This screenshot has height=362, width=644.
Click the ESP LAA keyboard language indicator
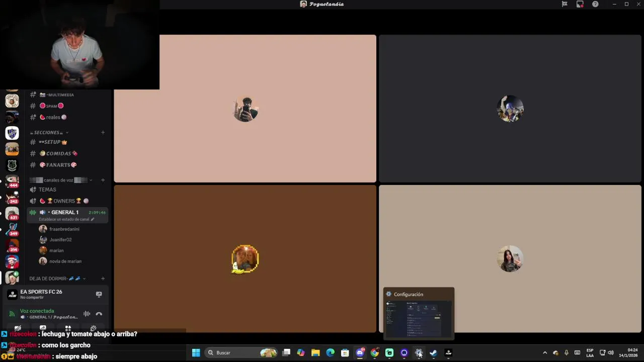click(x=590, y=352)
